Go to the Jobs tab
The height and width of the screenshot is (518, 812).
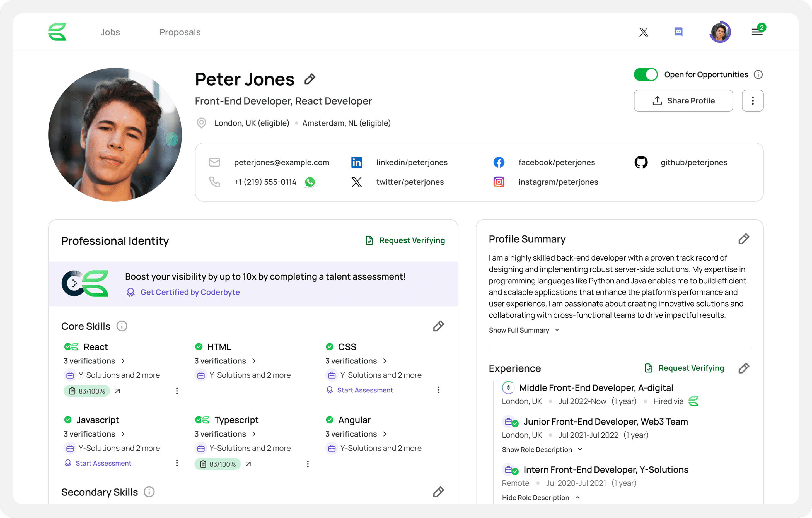tap(110, 32)
